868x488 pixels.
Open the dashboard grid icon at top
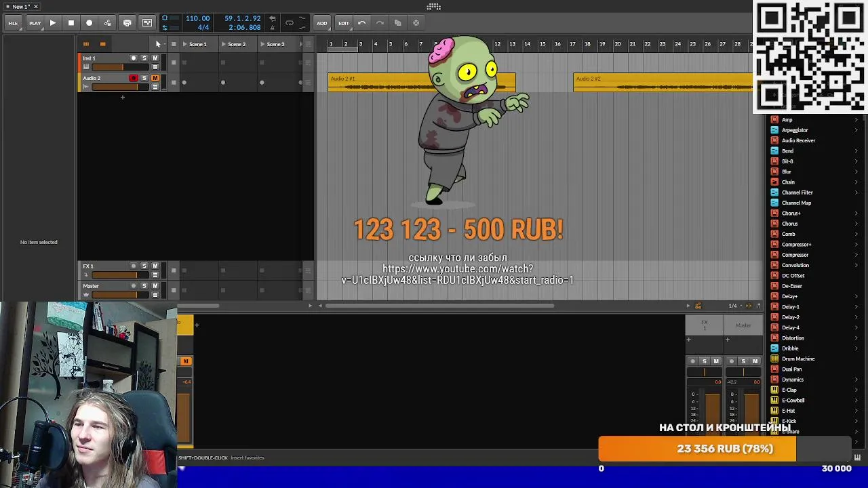pos(434,7)
